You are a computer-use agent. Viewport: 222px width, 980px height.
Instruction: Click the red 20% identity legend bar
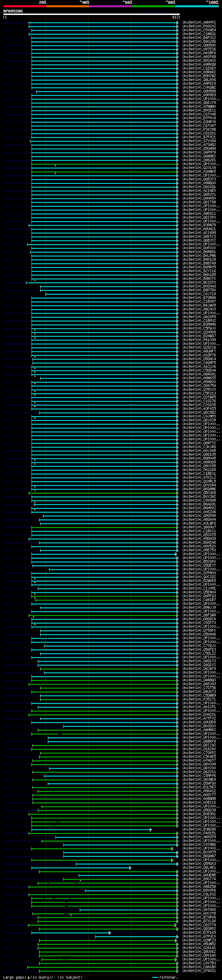tap(25, 6)
